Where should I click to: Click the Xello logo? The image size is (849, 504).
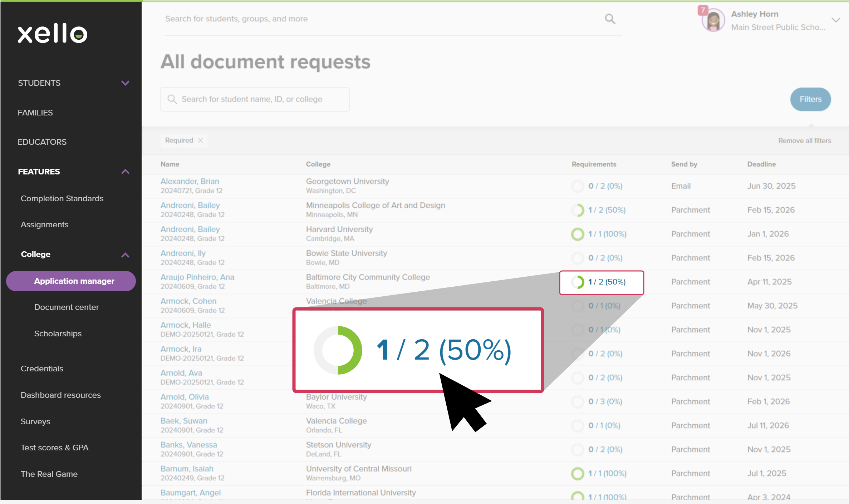(x=53, y=33)
